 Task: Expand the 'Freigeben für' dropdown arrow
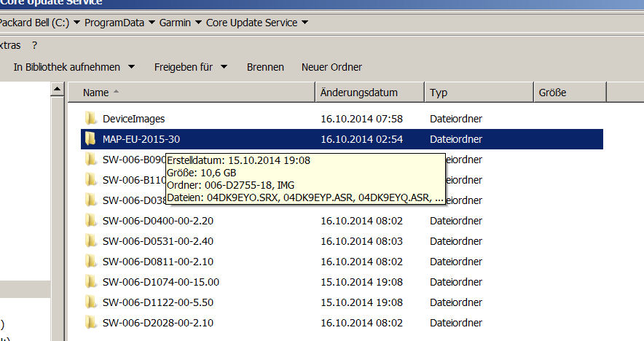(224, 66)
